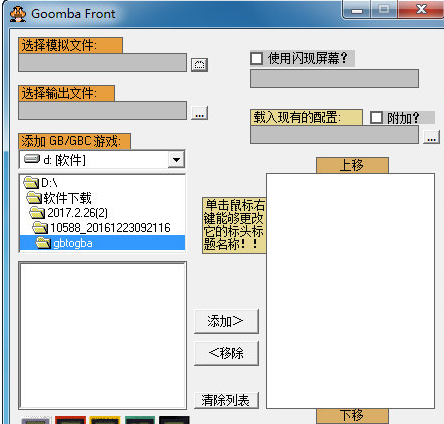The image size is (444, 424).
Task: Click the browse icon for emulator file
Action: click(x=199, y=64)
